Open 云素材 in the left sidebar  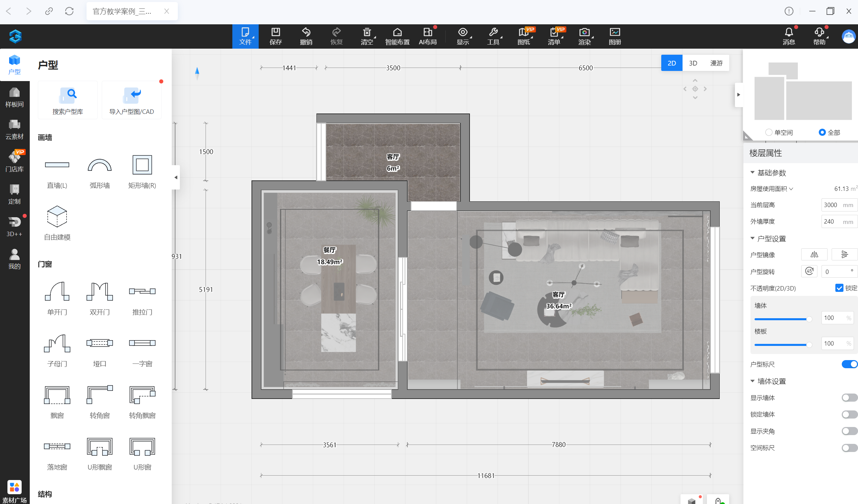(14, 129)
